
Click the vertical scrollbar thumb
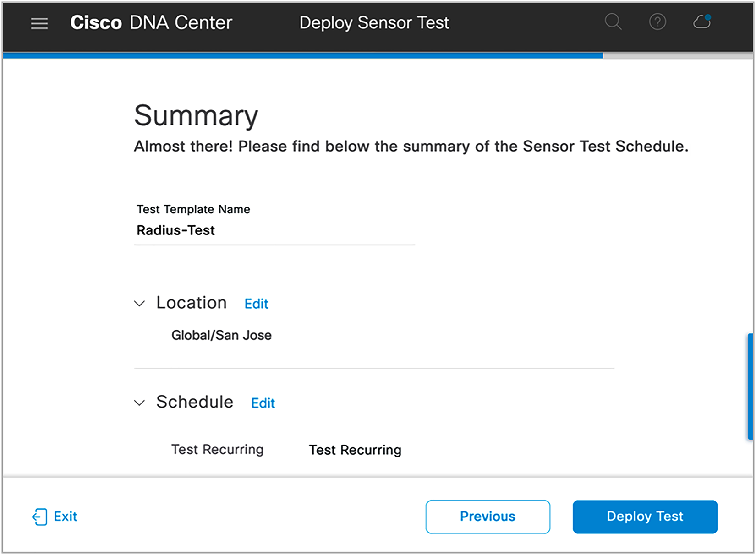click(x=750, y=386)
